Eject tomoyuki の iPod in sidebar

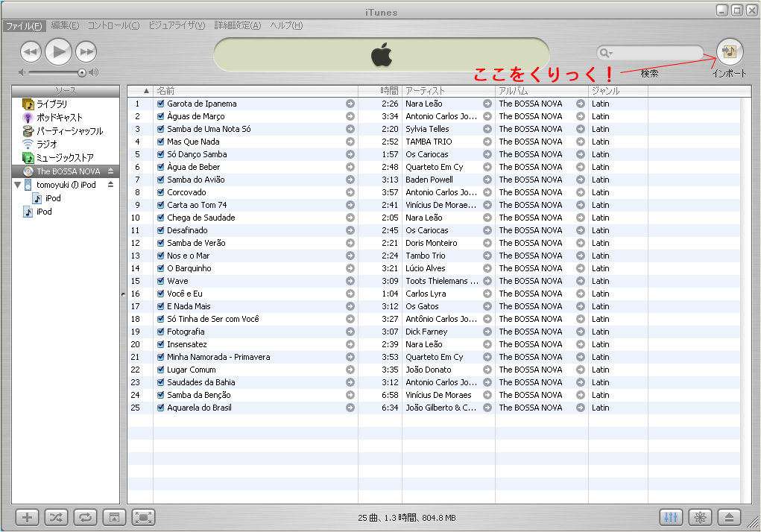click(x=110, y=185)
